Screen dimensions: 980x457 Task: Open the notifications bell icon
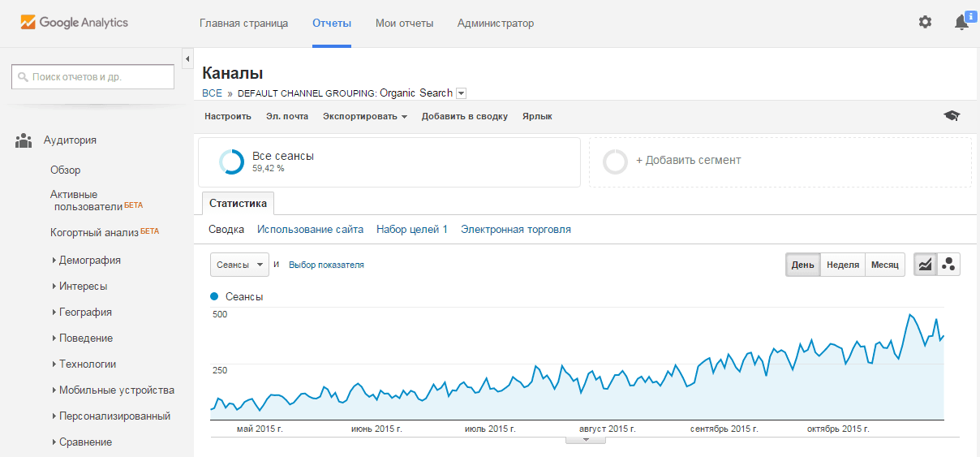coord(963,22)
